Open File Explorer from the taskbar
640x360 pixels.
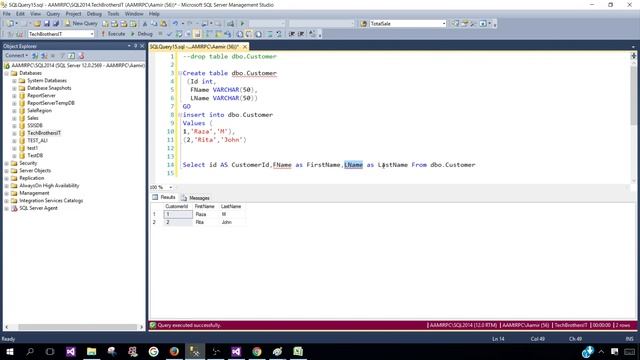tap(91, 351)
